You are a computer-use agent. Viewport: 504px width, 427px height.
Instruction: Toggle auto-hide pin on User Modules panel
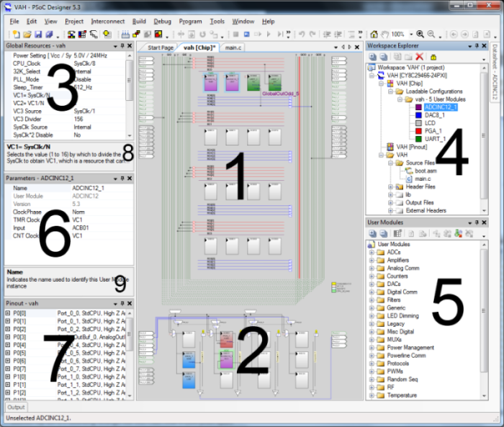tap(477, 223)
